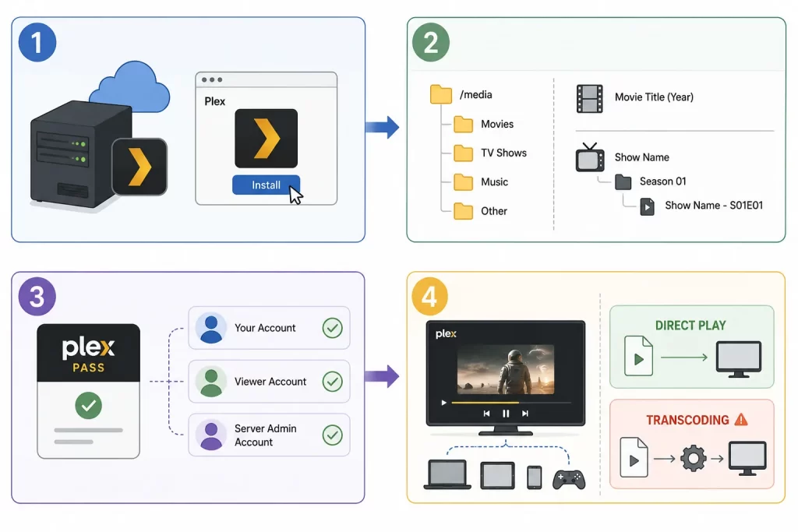Click the Plex badge on the server tower
Viewport: 798px width, 532px height.
click(x=139, y=167)
